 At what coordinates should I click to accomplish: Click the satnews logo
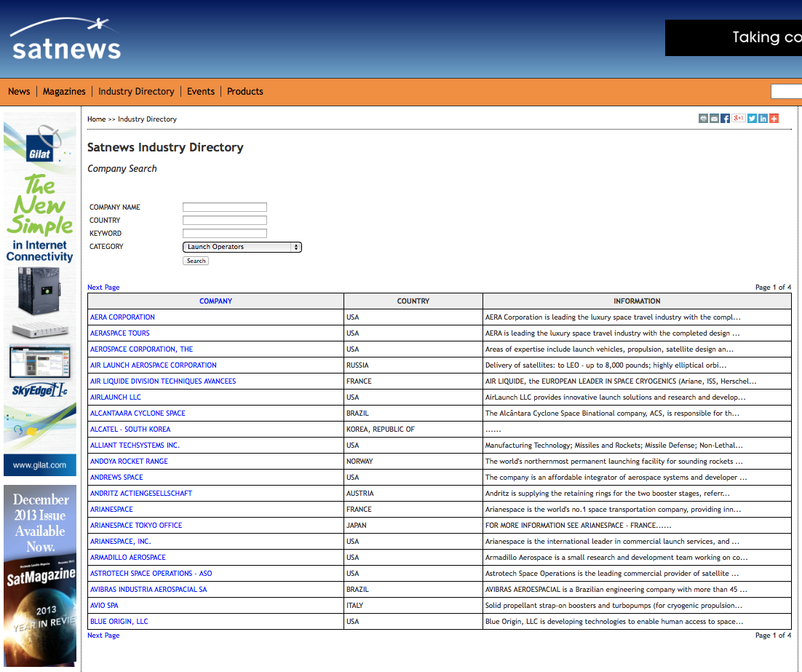point(65,40)
